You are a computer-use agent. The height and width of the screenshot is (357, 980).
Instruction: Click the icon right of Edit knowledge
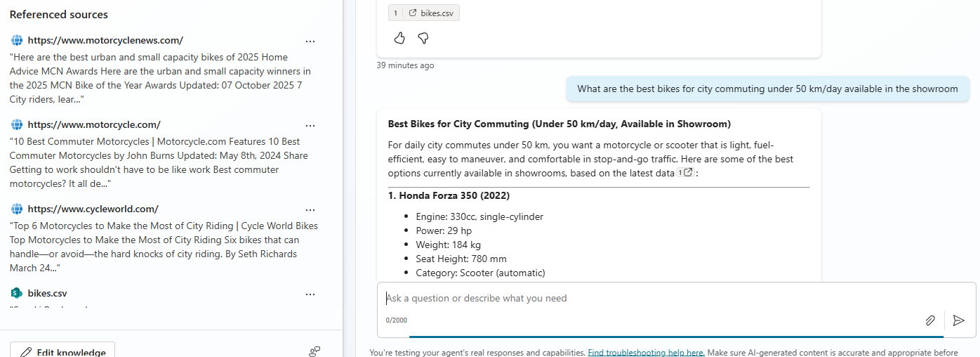[x=314, y=351]
